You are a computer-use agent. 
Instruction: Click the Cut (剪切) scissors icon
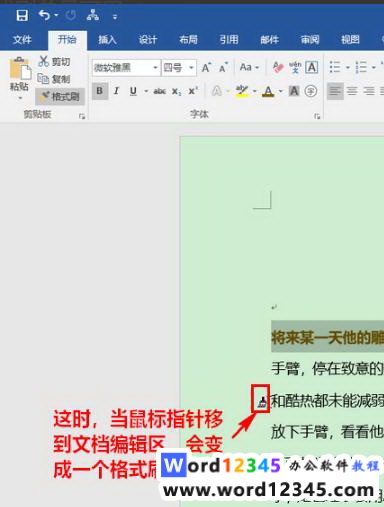pyautogui.click(x=44, y=62)
